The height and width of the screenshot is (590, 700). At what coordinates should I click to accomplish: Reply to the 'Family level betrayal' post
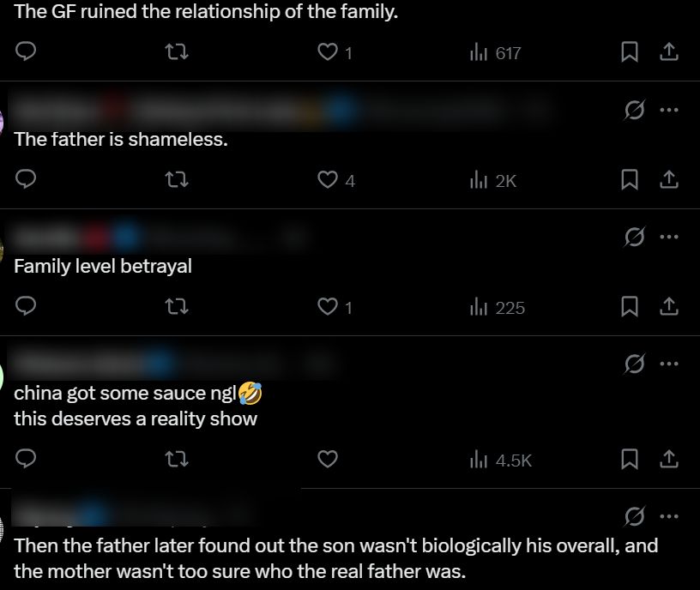point(27,307)
